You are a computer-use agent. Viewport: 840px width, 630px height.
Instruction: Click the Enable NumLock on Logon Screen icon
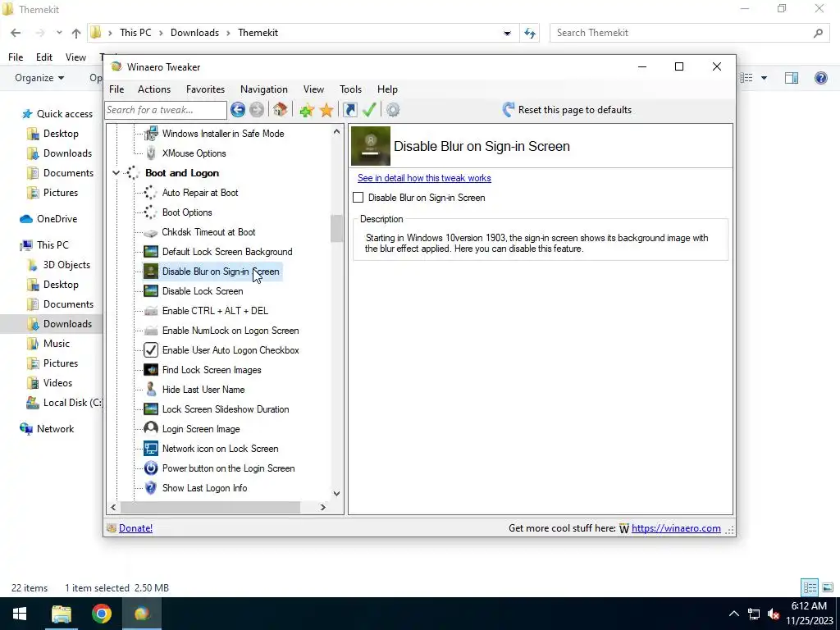coord(151,331)
